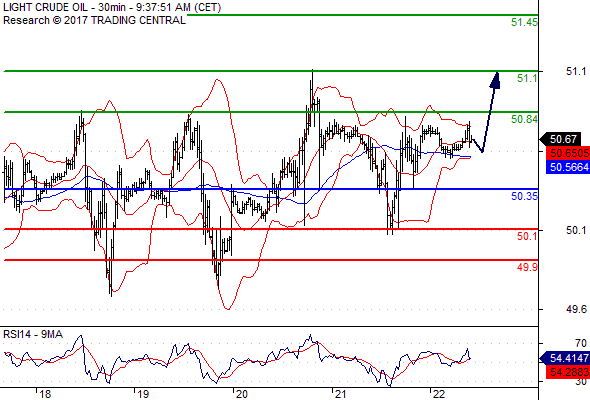Screen dimensions: 590x400
Task: Click the date label 21 on time axis
Action: 341,394
